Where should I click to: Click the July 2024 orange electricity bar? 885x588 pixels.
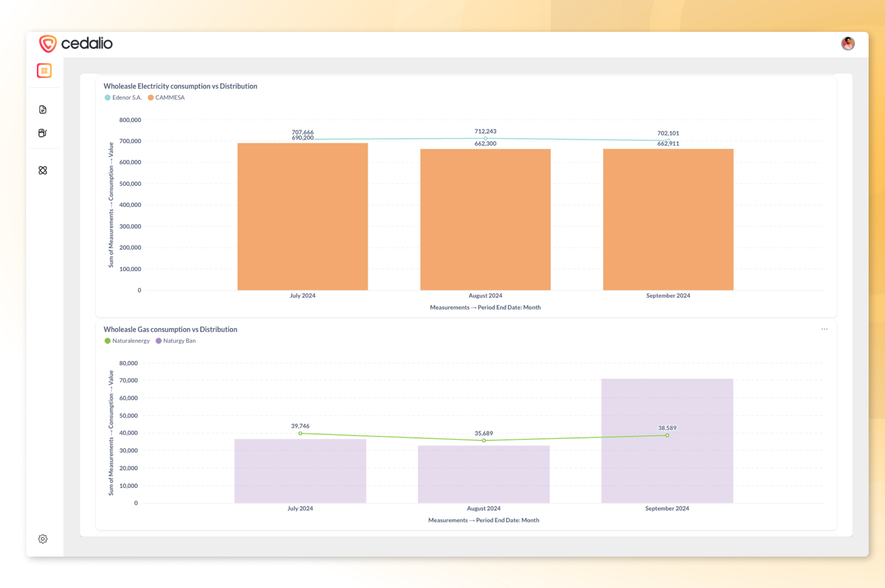[x=303, y=217]
